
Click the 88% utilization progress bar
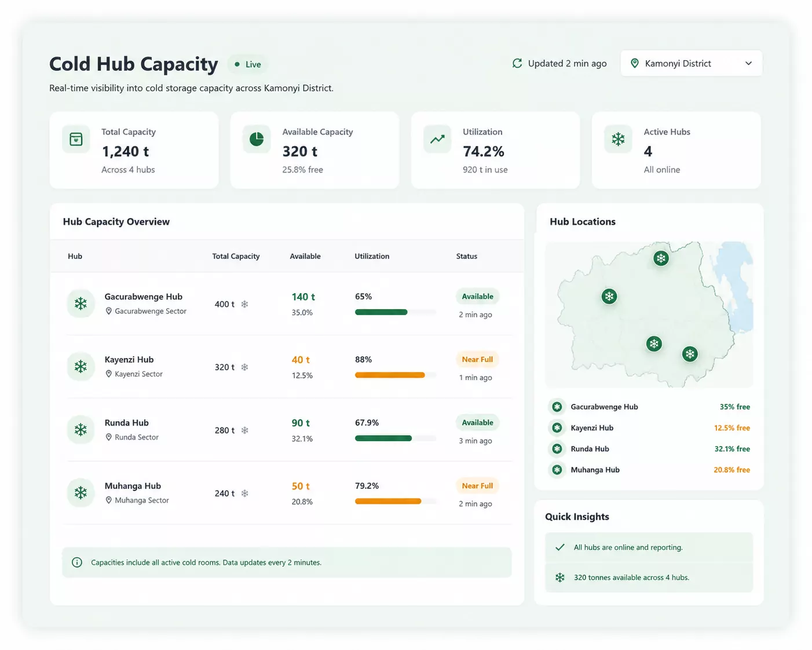[x=396, y=375]
